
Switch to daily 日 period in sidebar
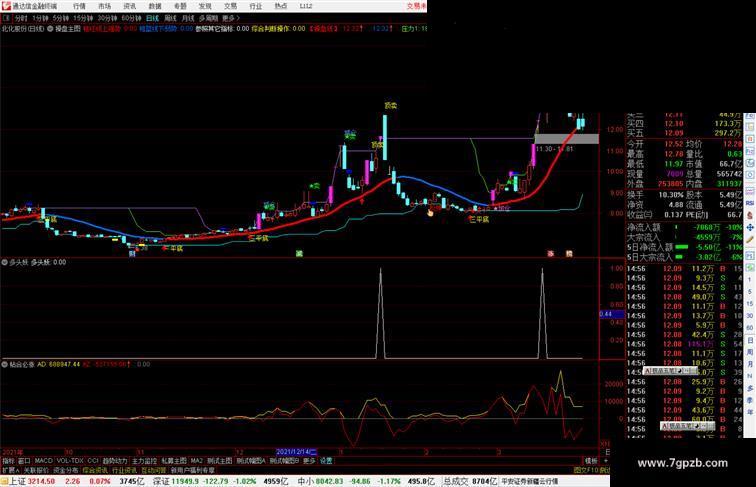tap(750, 340)
